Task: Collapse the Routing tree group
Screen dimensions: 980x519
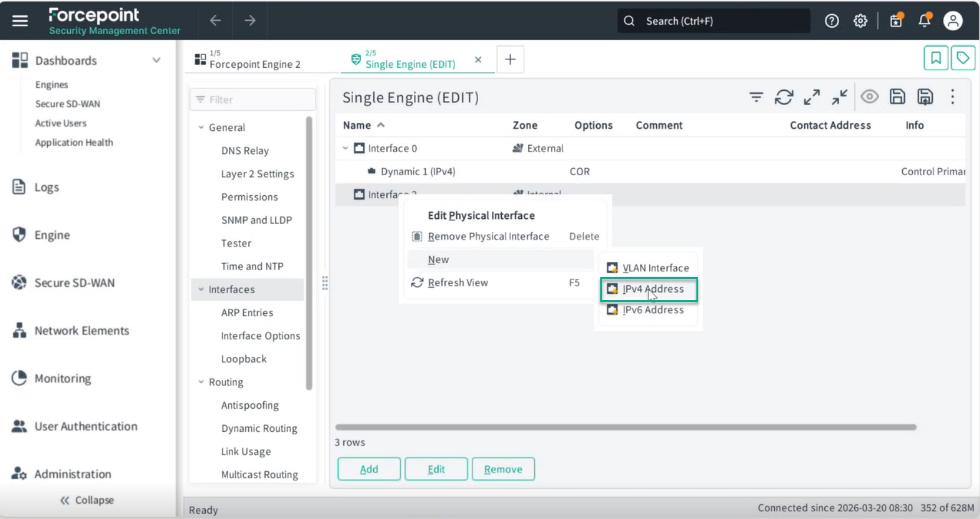Action: coord(201,382)
